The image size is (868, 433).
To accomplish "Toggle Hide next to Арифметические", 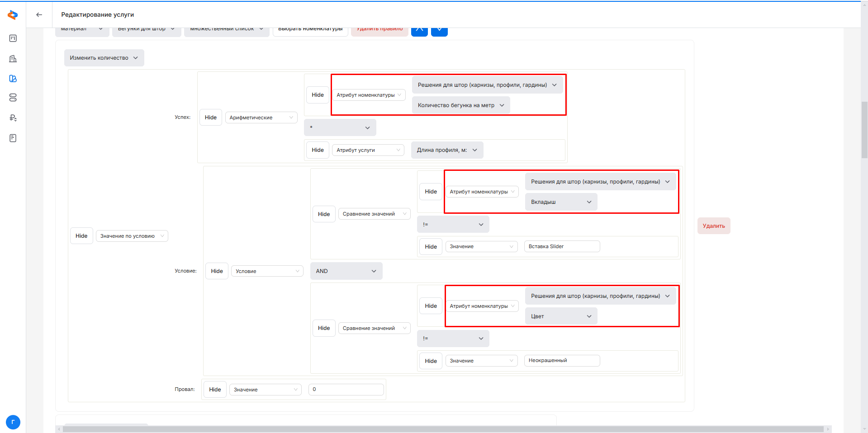I will coord(211,118).
